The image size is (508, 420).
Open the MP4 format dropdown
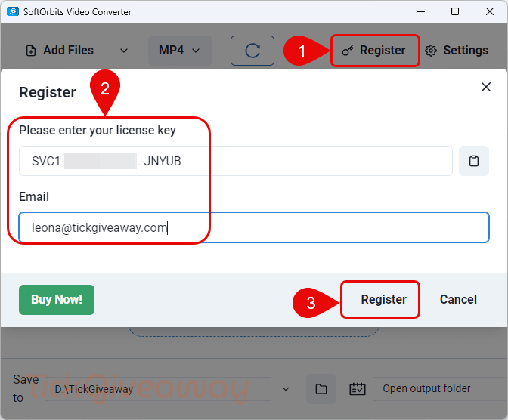[x=180, y=51]
